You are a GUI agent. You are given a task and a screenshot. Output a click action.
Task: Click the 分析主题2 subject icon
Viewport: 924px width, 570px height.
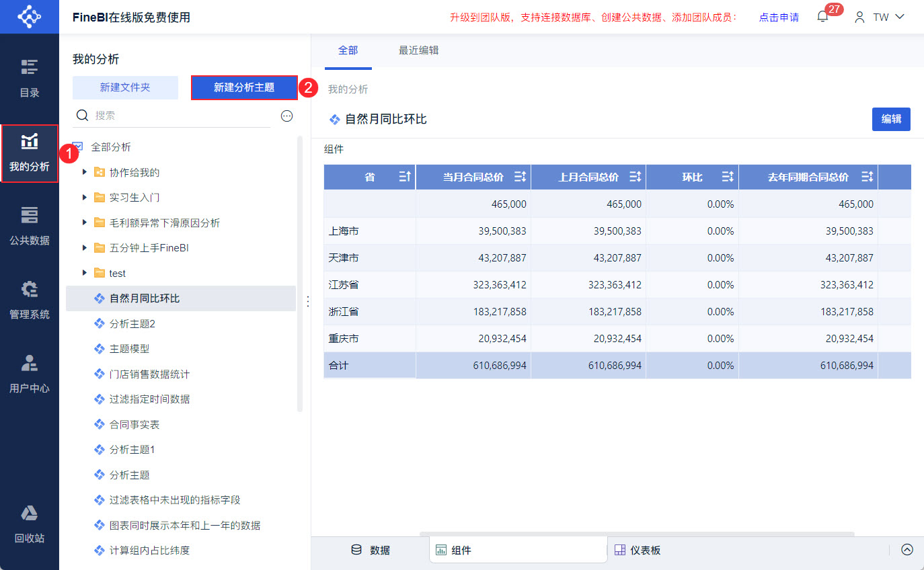pos(99,324)
